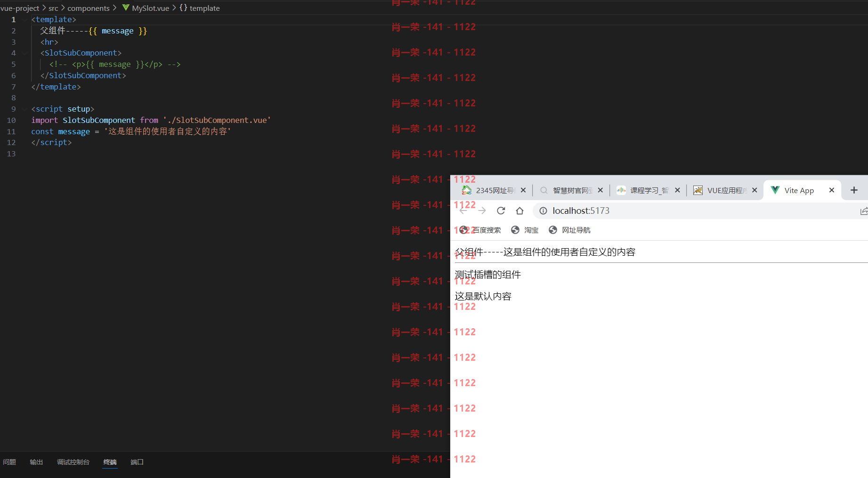Collapse the template block at line 1
868x478 pixels.
point(24,19)
